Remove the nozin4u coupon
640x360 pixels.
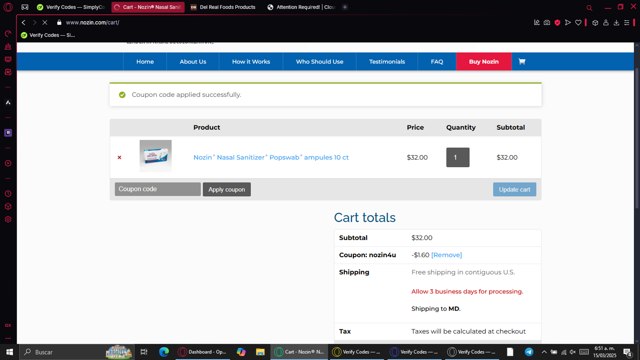pos(447,255)
